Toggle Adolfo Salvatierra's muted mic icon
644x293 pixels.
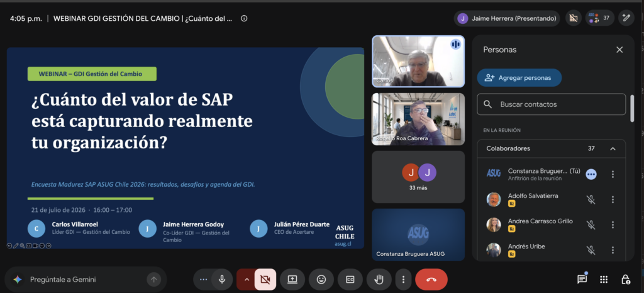point(591,199)
